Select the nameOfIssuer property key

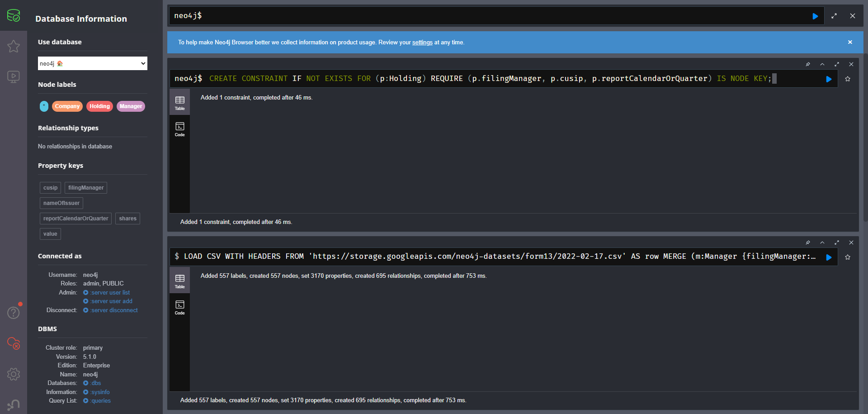[x=61, y=203]
